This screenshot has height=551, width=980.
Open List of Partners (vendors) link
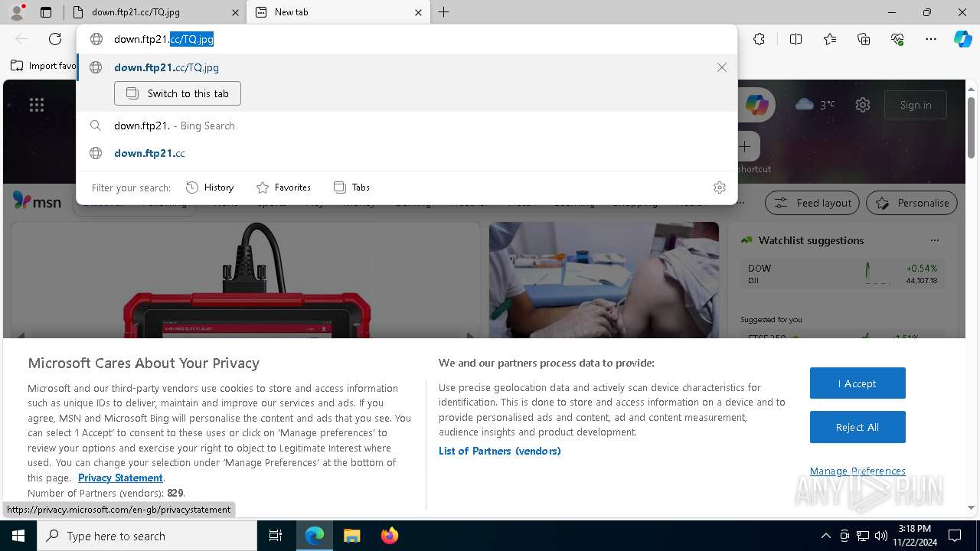point(499,451)
